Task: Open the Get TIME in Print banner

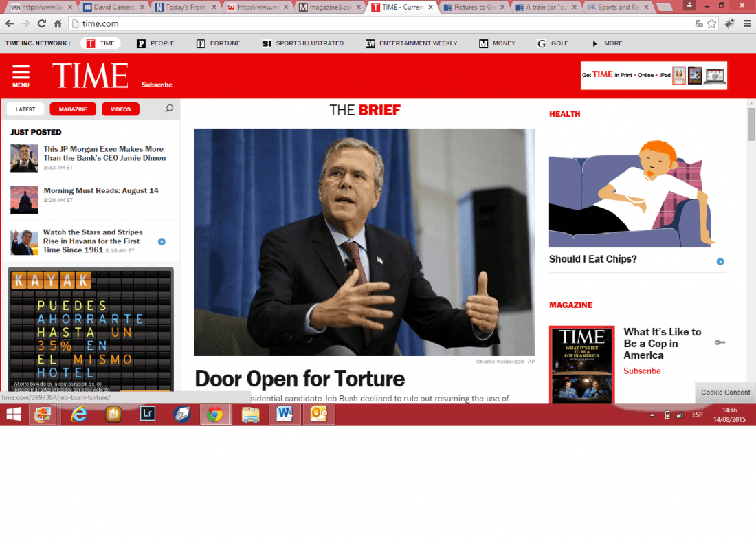Action: point(654,75)
